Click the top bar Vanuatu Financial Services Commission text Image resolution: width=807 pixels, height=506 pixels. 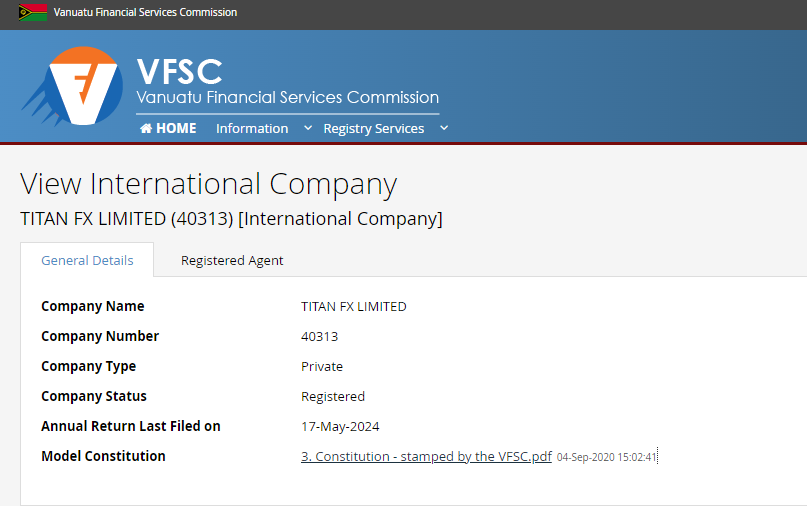145,12
